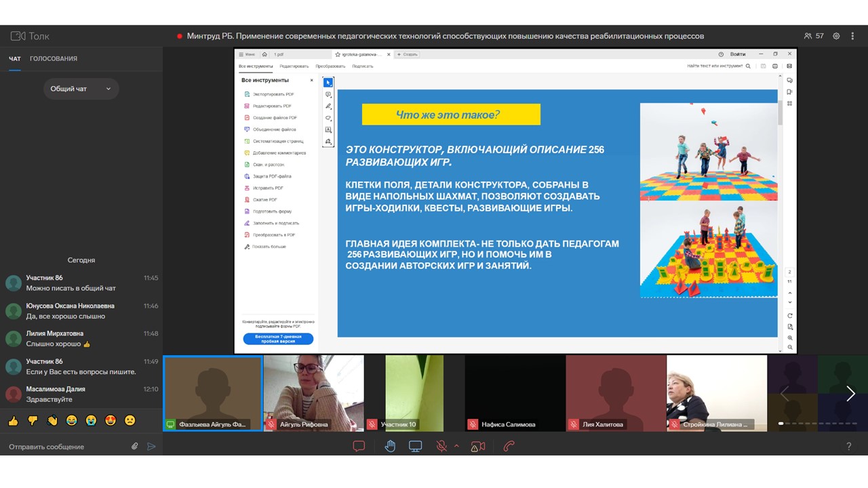Image resolution: width=868 pixels, height=488 pixels.
Task: Attach a file with the paperclip icon
Action: tap(135, 447)
